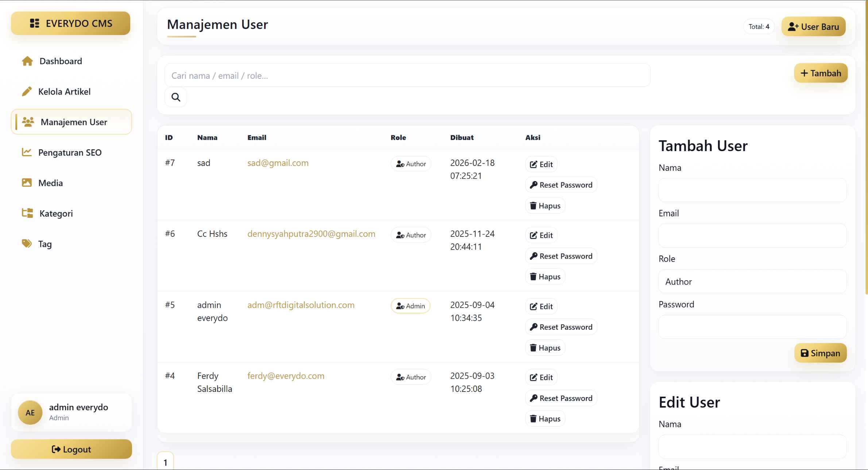Image resolution: width=868 pixels, height=470 pixels.
Task: Edit user Cc Hshs
Action: (541, 235)
